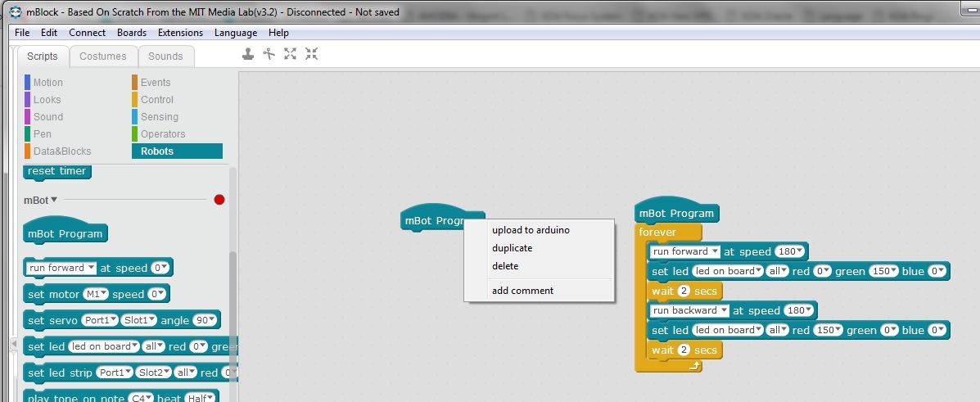Select the Robots block category

[x=177, y=151]
